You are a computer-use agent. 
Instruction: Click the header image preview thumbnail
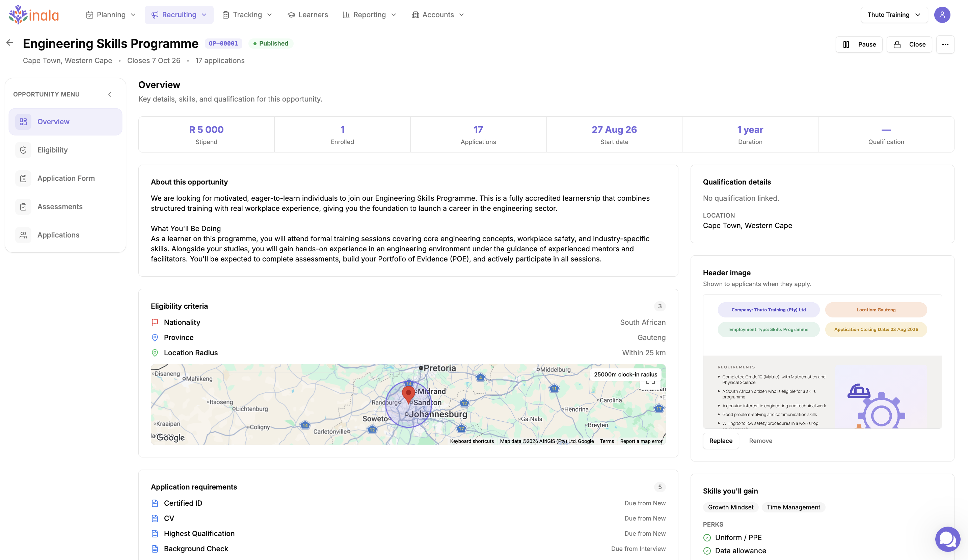(x=822, y=361)
